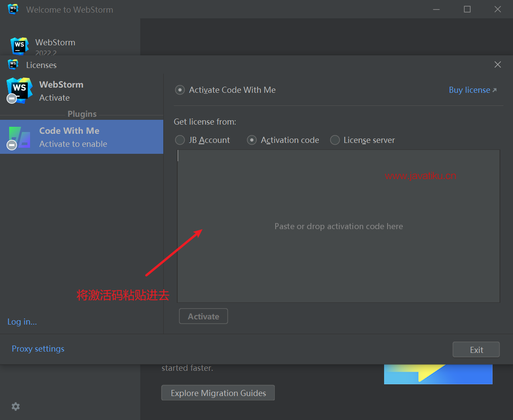Image resolution: width=513 pixels, height=420 pixels.
Task: Open Proxy settings link
Action: click(38, 349)
